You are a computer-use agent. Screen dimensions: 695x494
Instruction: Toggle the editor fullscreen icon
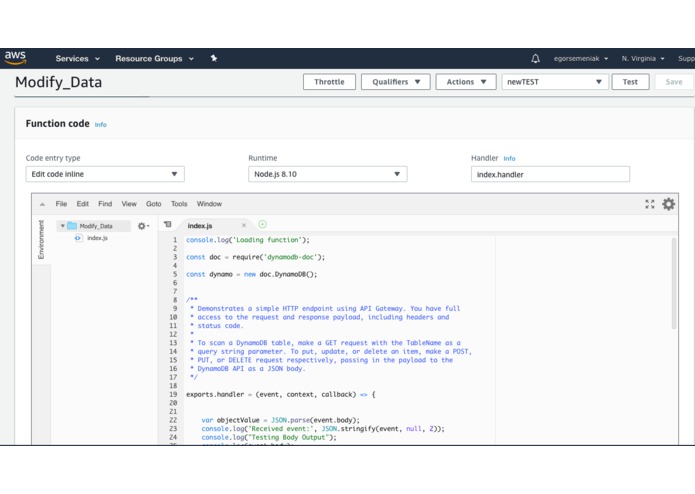[650, 204]
